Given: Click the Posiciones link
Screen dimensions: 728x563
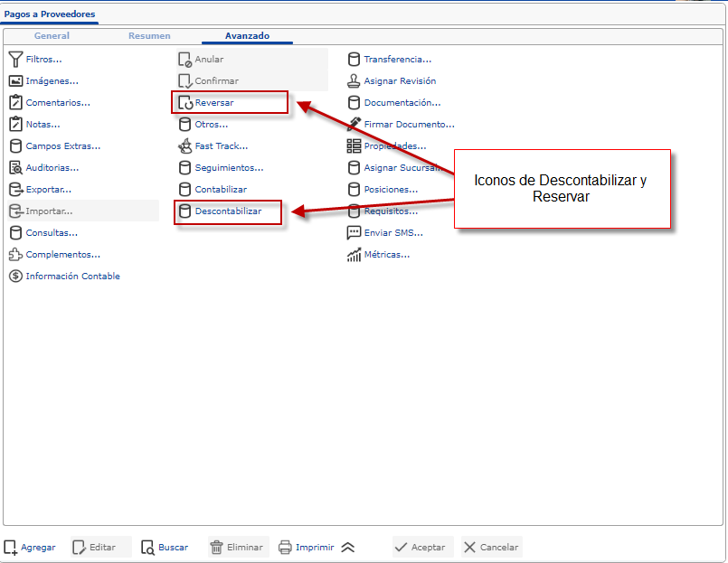Looking at the screenshot, I should pos(391,190).
